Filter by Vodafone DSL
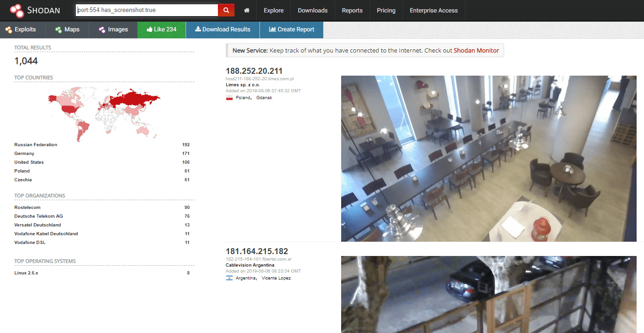The height and width of the screenshot is (333, 644). pyautogui.click(x=30, y=243)
